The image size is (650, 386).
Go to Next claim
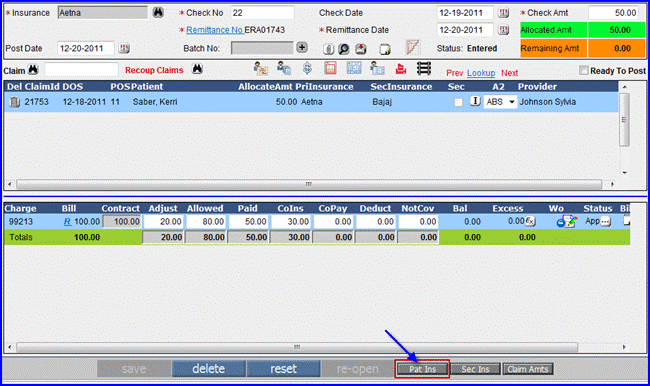click(509, 73)
